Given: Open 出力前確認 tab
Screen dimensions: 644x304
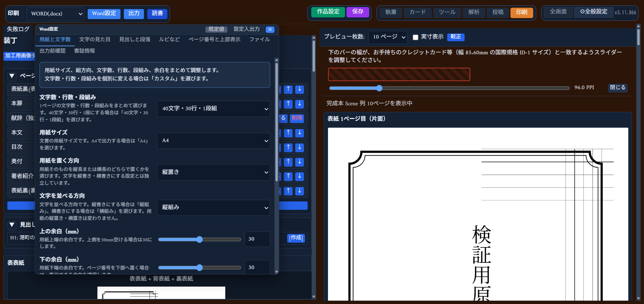Looking at the screenshot, I should 53,51.
